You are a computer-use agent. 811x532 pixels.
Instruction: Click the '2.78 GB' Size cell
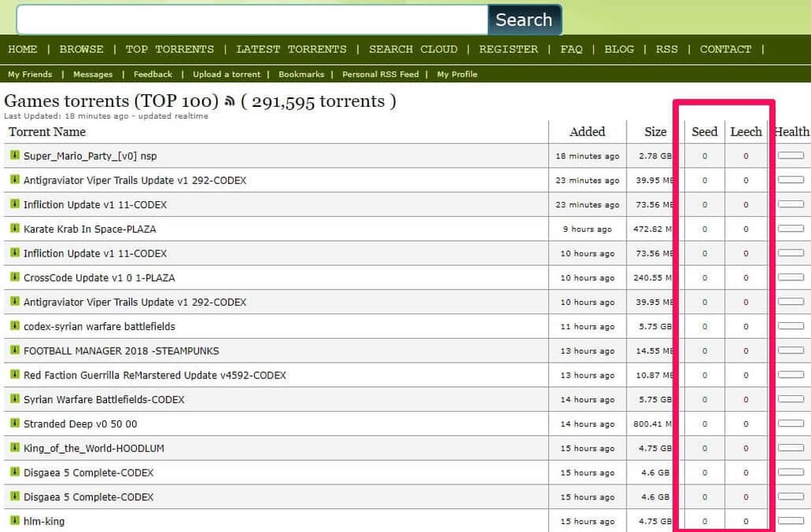pos(655,156)
